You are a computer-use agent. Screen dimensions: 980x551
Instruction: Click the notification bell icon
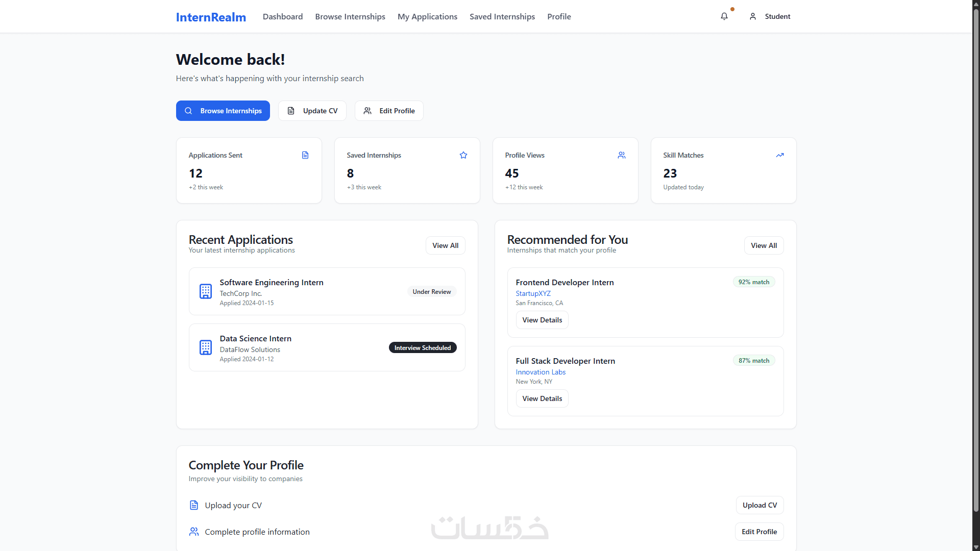(724, 16)
